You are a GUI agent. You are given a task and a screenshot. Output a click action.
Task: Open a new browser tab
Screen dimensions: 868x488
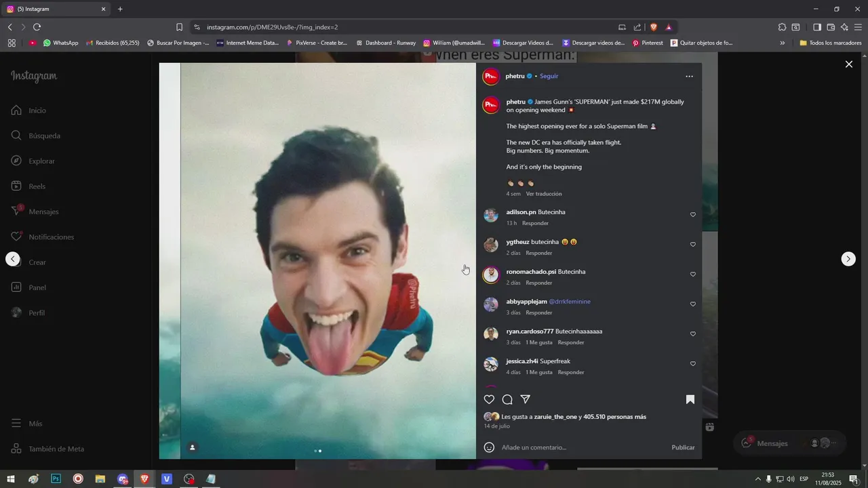click(x=120, y=9)
